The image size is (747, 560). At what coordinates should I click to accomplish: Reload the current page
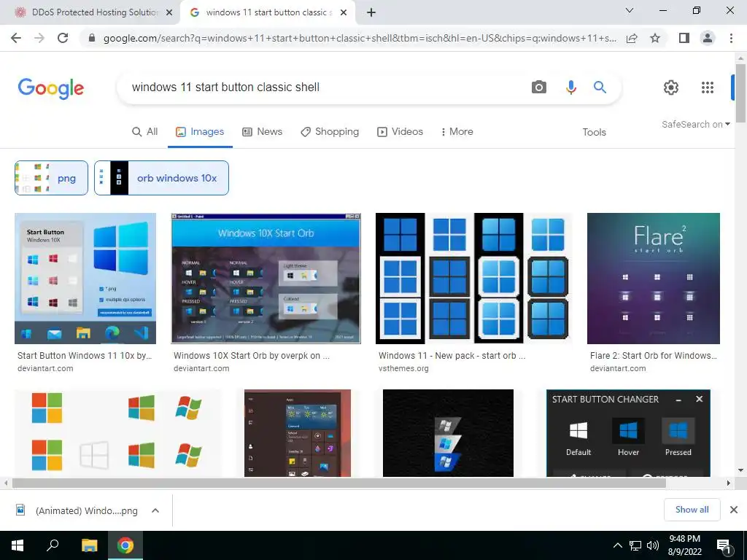[x=63, y=38]
